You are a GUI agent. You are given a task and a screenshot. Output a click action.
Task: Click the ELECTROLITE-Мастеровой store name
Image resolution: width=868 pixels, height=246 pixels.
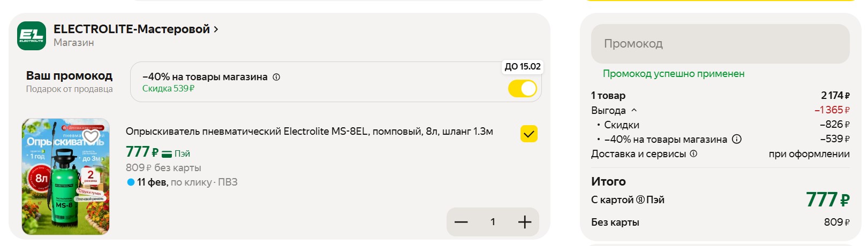click(x=131, y=29)
